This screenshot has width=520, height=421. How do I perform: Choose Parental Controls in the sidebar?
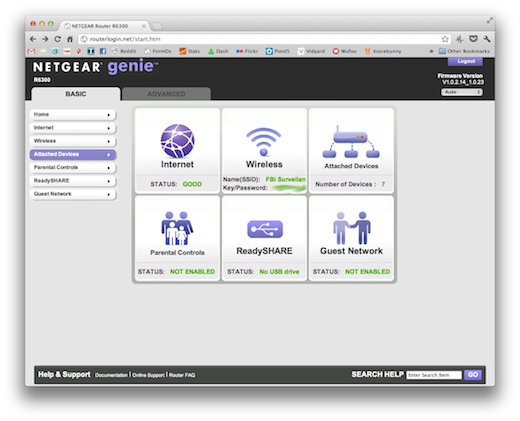tap(73, 167)
